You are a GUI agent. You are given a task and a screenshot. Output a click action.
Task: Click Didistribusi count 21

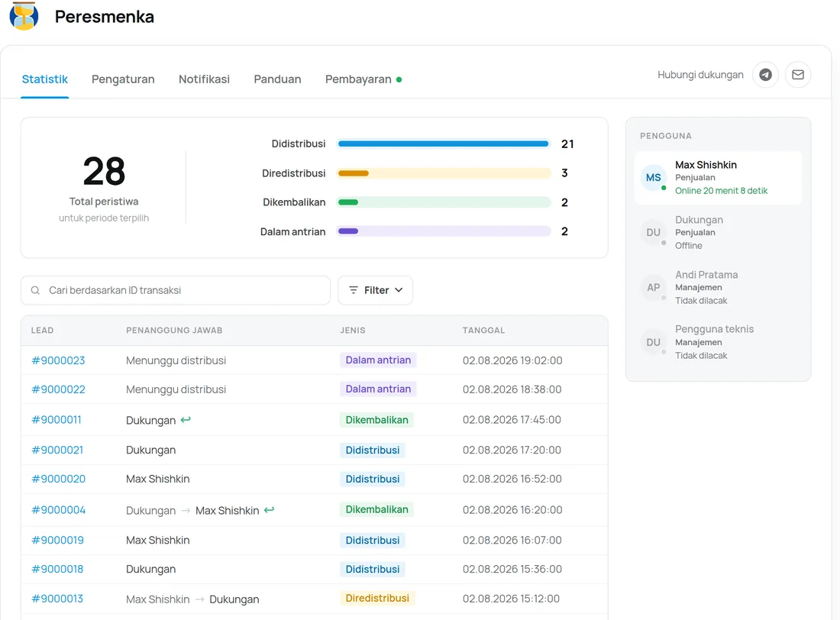click(567, 144)
